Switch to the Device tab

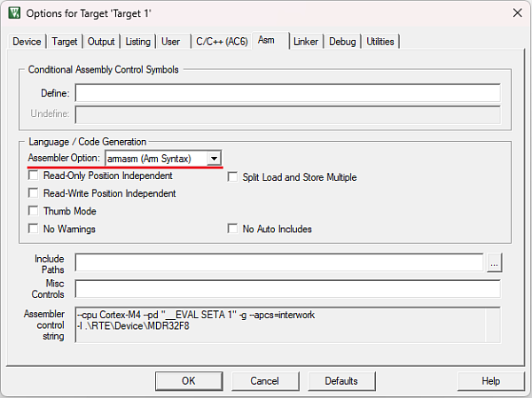(x=27, y=42)
